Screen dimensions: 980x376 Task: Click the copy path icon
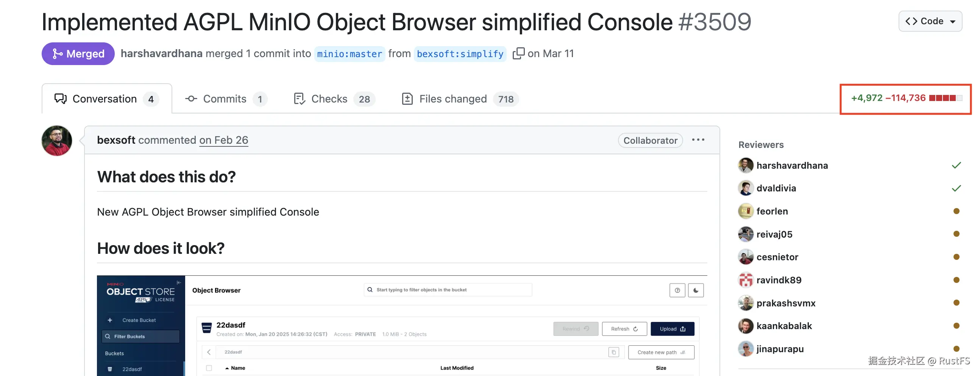tap(613, 353)
